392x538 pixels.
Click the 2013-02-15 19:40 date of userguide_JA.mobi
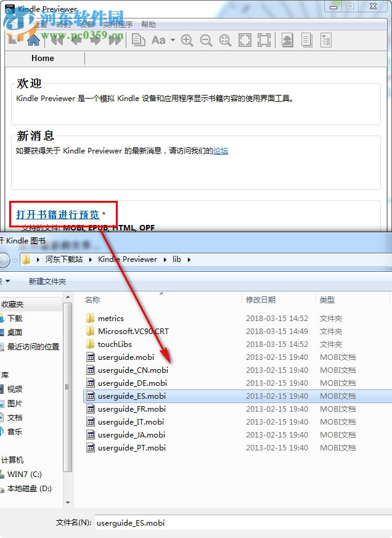point(277,434)
